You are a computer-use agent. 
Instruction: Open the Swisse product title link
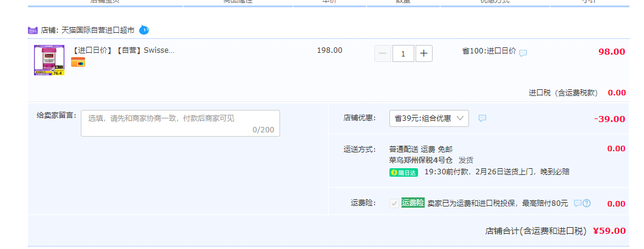123,50
